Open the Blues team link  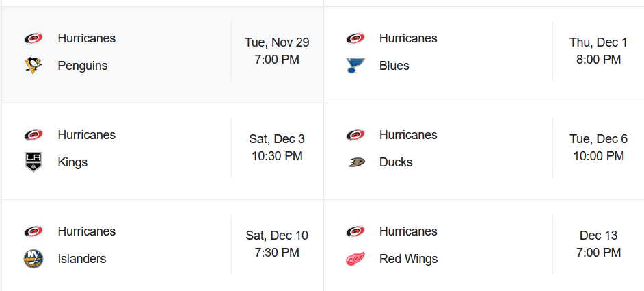click(394, 66)
